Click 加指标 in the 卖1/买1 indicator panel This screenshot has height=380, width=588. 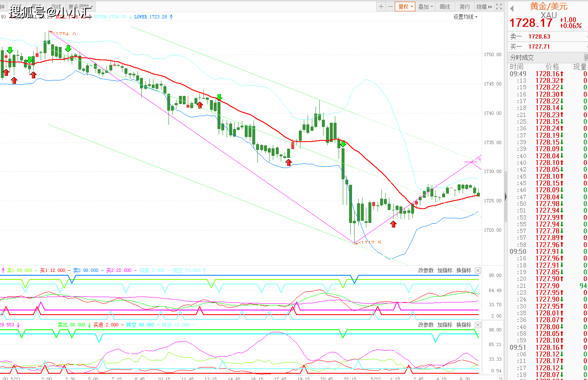coord(445,270)
